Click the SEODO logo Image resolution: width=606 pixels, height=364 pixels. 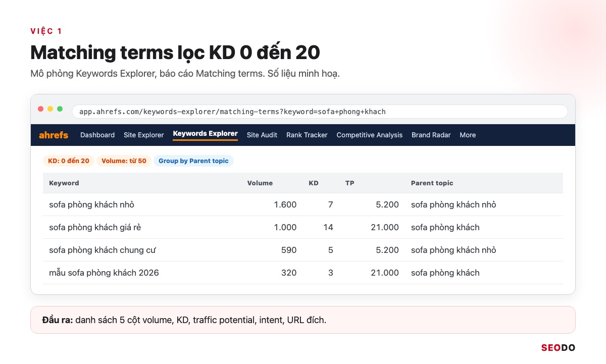tap(558, 347)
